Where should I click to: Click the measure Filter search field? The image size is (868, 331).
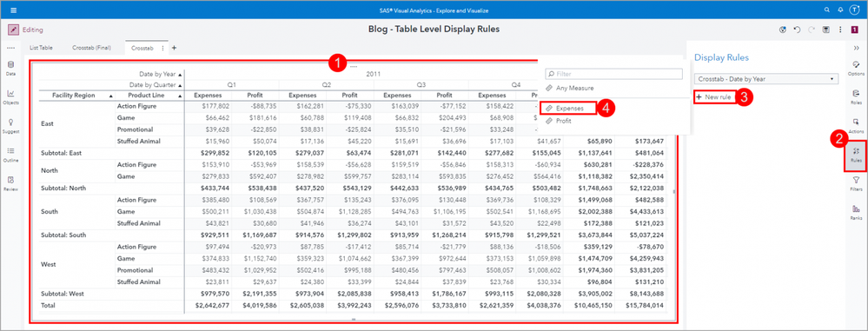tap(613, 74)
